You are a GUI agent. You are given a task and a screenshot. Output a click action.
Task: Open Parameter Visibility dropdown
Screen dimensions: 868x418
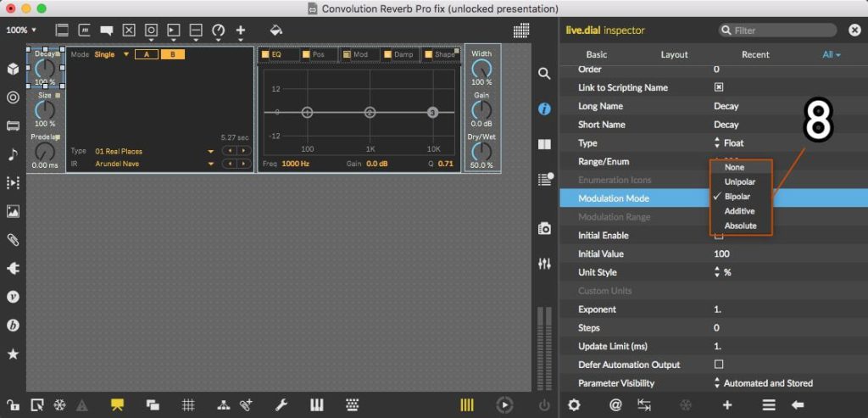[x=764, y=383]
